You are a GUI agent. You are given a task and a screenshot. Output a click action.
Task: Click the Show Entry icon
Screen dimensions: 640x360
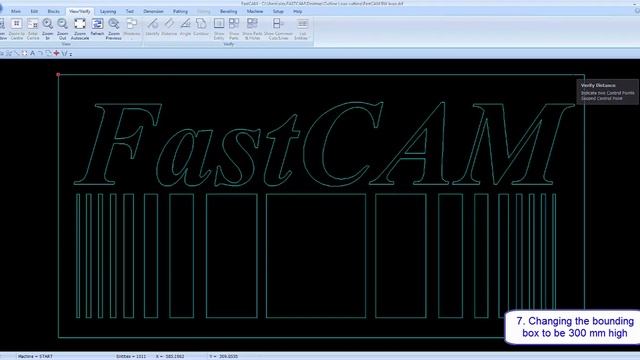pyautogui.click(x=219, y=24)
